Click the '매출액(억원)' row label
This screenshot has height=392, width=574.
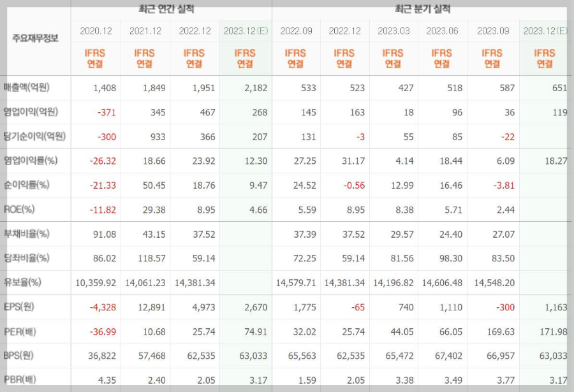coord(26,87)
